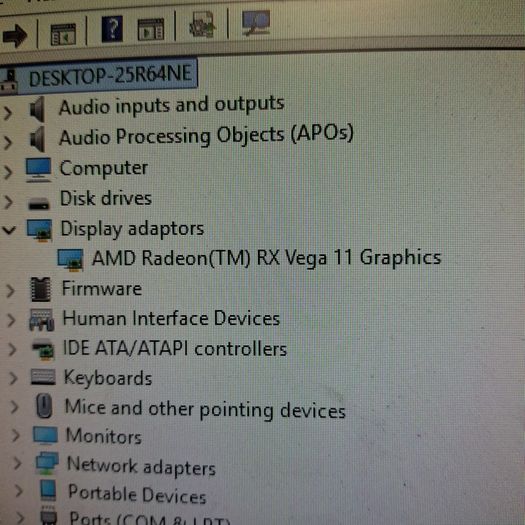Select the 'Network adapters' label
The image size is (525, 525).
(x=141, y=466)
